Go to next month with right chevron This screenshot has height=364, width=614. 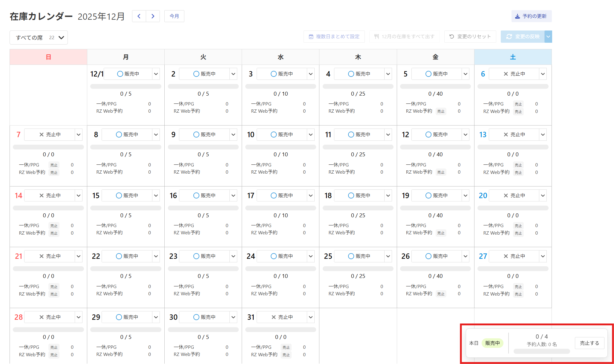[x=153, y=16]
